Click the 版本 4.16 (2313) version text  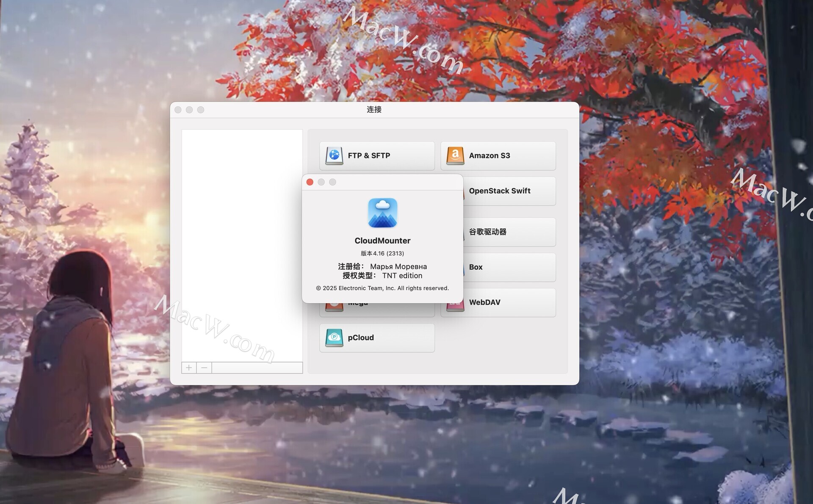coord(382,253)
